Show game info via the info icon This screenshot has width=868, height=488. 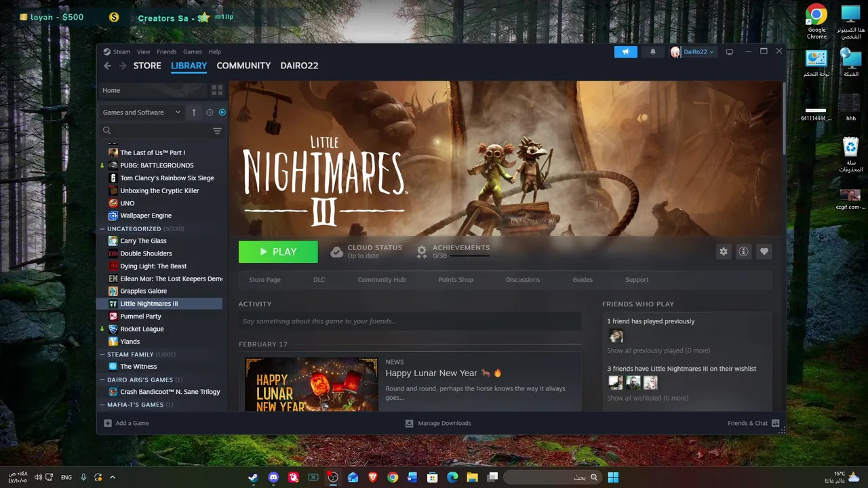click(x=744, y=251)
